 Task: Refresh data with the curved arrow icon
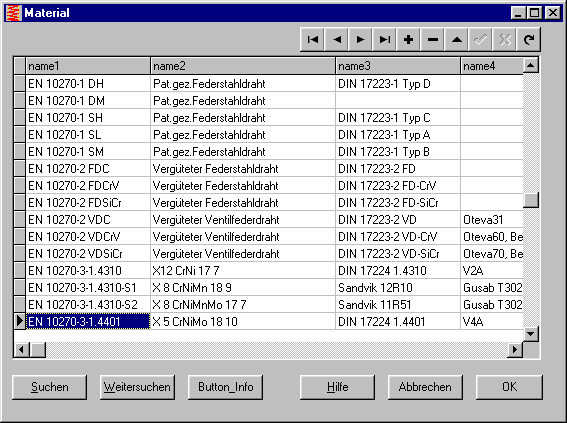click(529, 39)
